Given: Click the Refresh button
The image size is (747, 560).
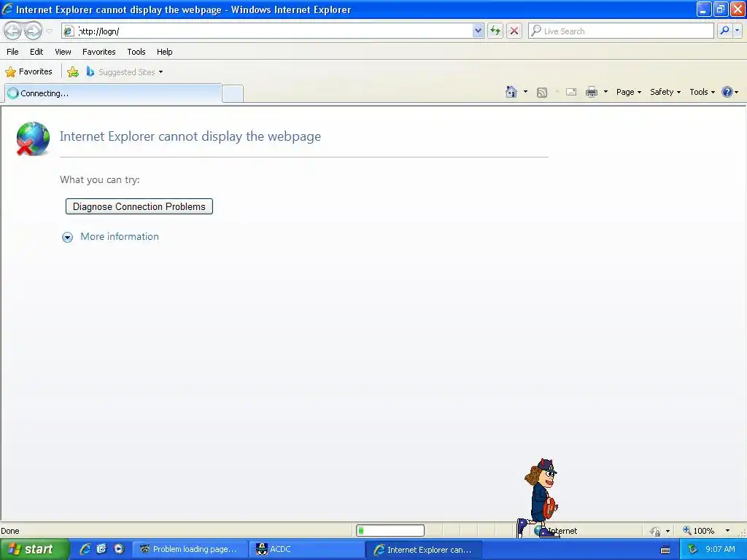Looking at the screenshot, I should click(495, 31).
